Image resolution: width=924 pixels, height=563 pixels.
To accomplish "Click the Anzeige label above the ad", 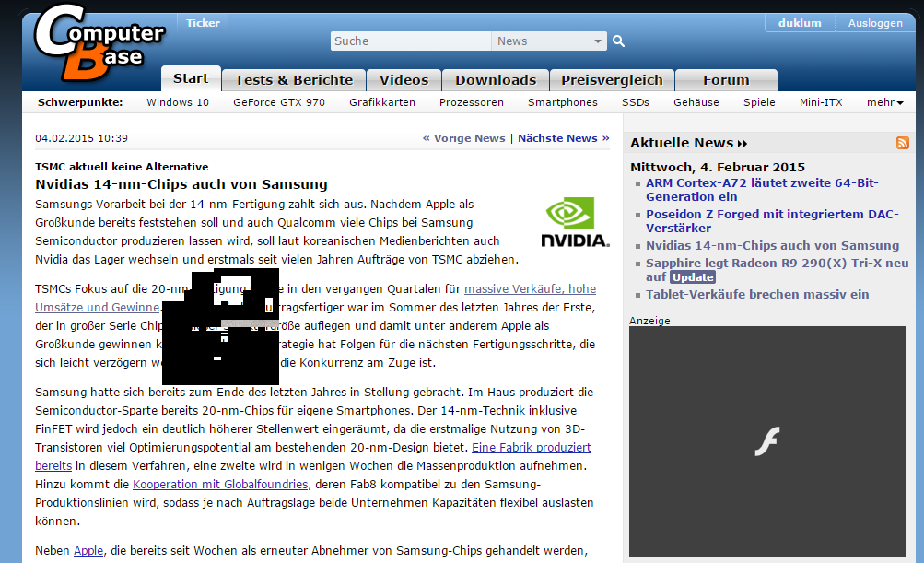I will click(x=649, y=321).
